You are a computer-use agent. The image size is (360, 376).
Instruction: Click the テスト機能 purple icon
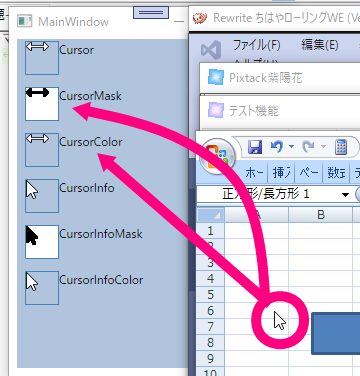coord(216,110)
